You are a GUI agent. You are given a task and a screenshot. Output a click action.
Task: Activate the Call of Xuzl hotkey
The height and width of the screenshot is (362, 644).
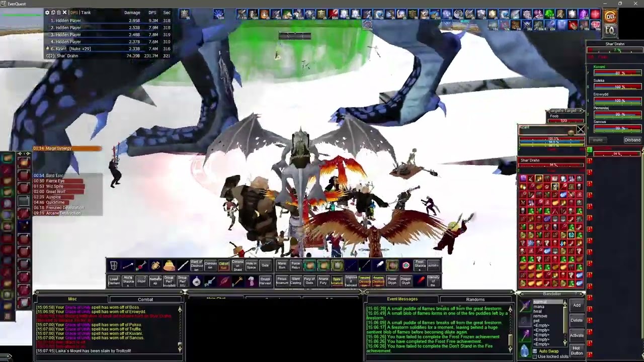click(x=224, y=265)
